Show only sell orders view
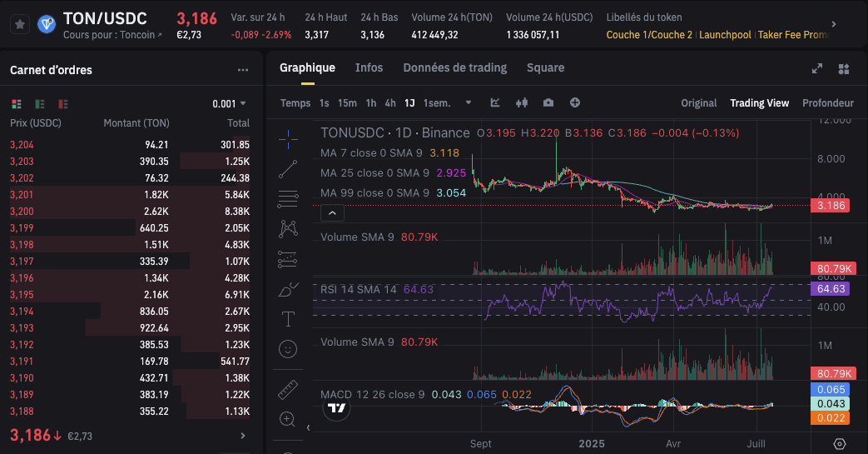This screenshot has height=454, width=868. (x=63, y=103)
